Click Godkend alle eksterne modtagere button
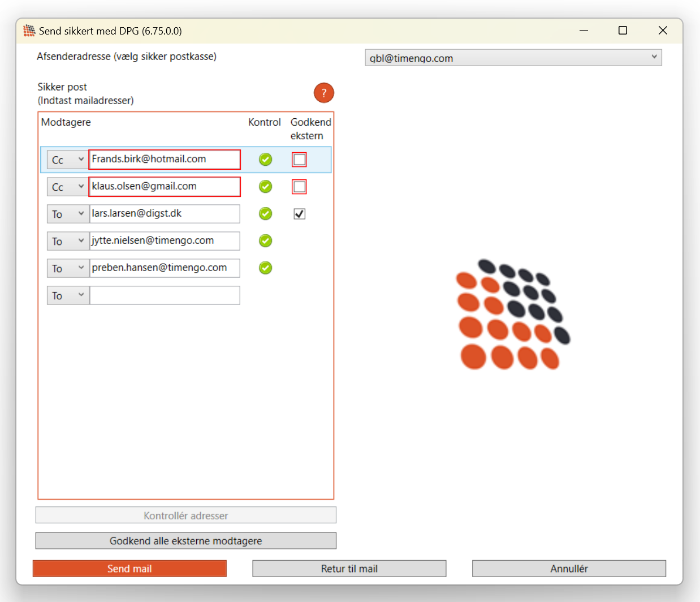Viewport: 700px width, 602px height. [185, 541]
